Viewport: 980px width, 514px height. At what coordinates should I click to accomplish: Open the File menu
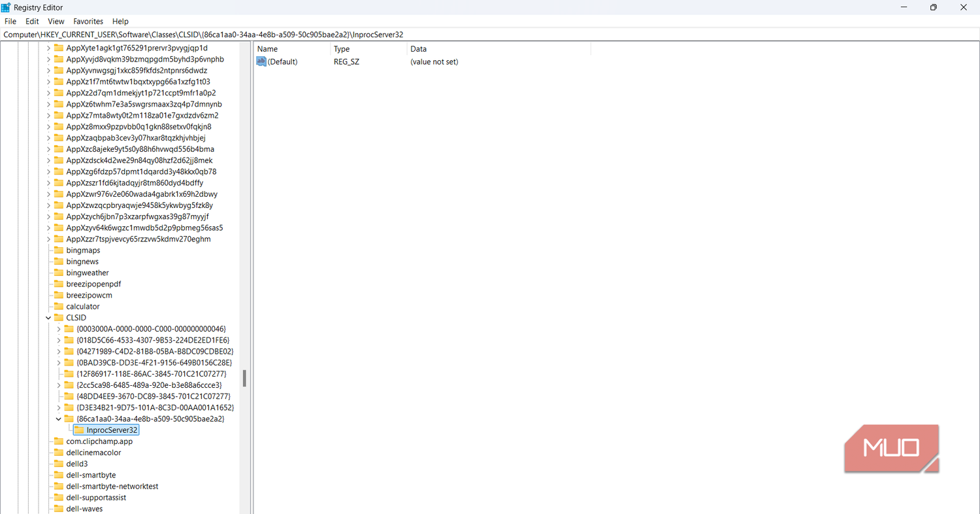coord(10,22)
